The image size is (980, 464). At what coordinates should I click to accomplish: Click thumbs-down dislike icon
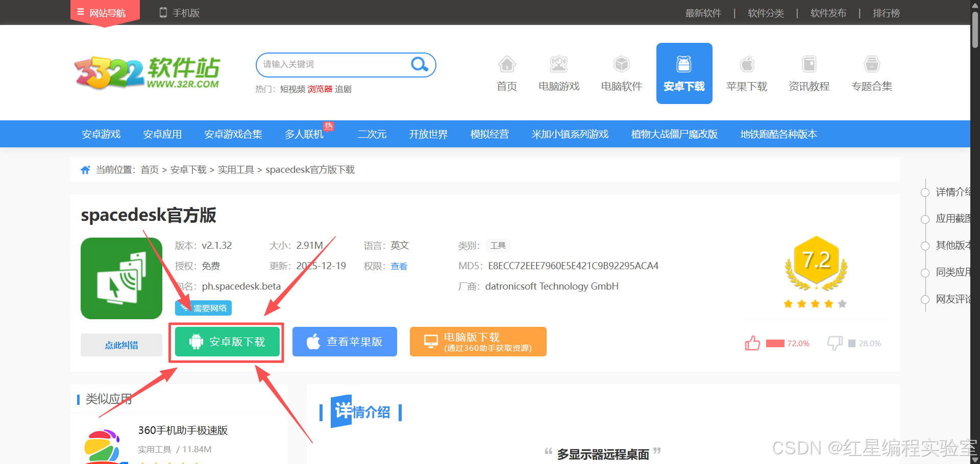coord(835,343)
